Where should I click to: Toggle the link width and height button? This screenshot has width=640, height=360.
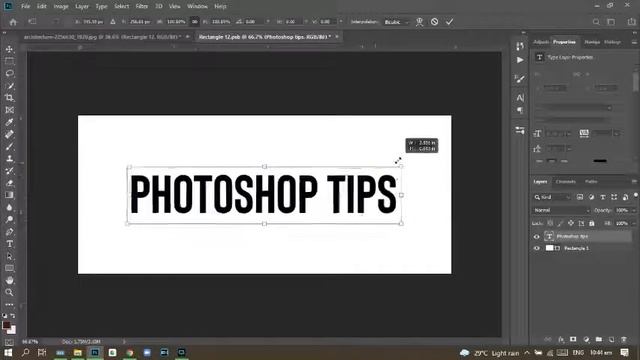click(x=195, y=22)
